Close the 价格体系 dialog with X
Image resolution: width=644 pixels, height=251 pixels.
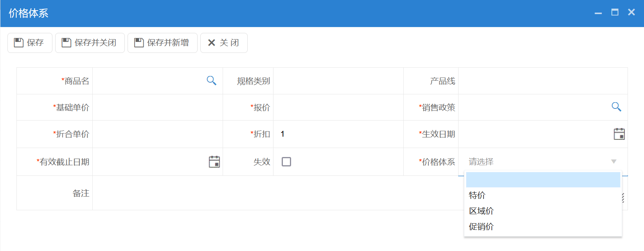pos(631,13)
